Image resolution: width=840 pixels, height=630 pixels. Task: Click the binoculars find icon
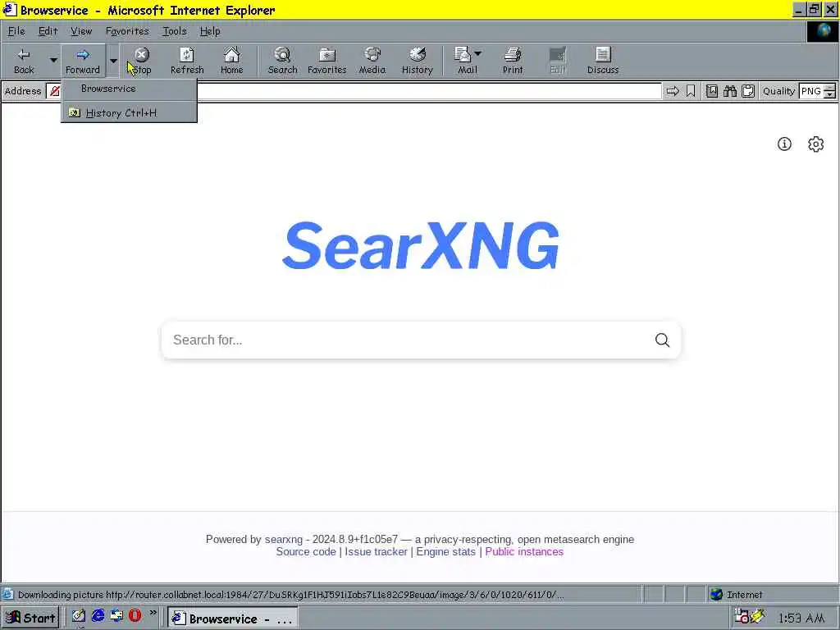[x=729, y=91]
